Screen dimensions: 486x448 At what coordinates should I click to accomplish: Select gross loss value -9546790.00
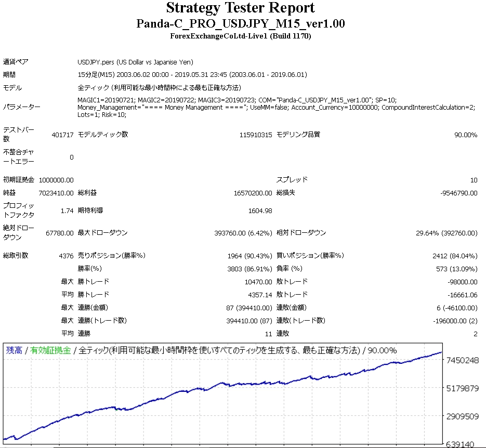pyautogui.click(x=459, y=193)
